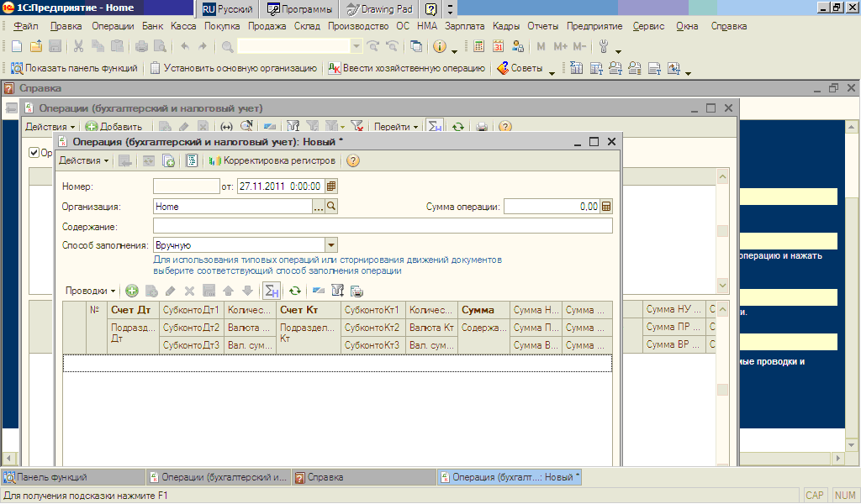
Task: Click the Содержание input field
Action: tap(383, 226)
